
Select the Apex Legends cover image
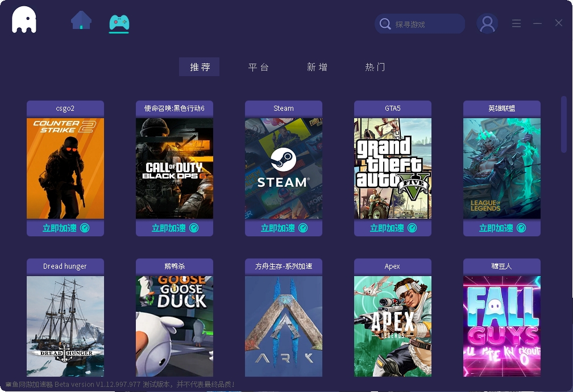tap(393, 326)
